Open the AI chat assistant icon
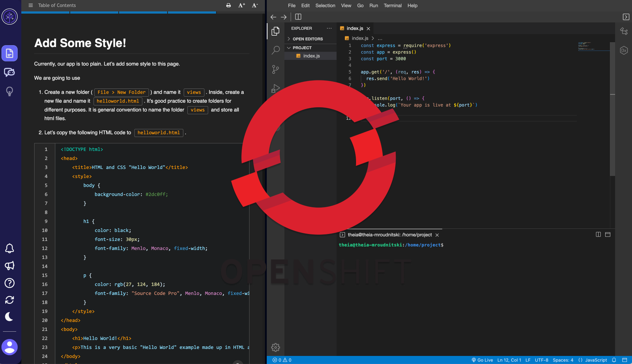This screenshot has width=632, height=364. coord(10,72)
